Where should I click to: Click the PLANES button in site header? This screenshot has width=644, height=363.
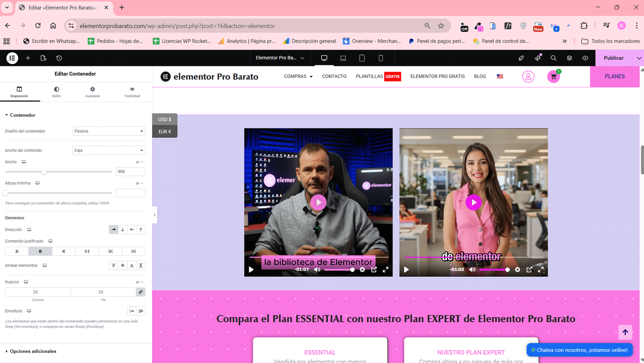click(614, 77)
